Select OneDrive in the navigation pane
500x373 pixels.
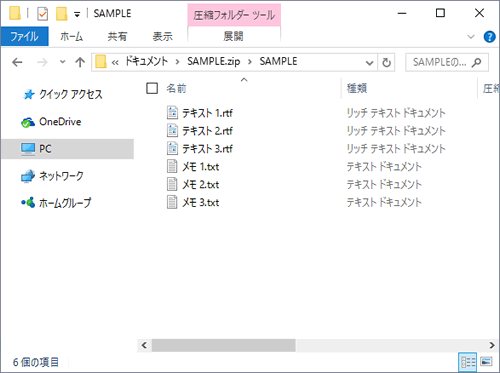(x=60, y=122)
